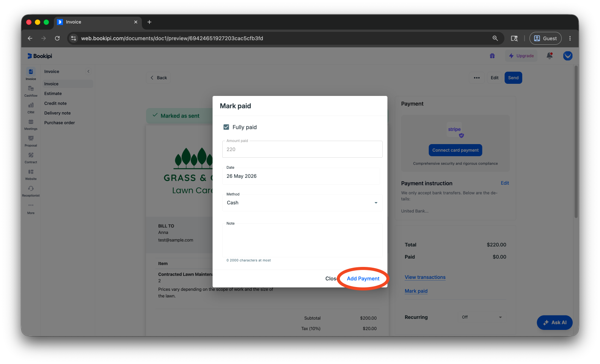
Task: Click the Mark paid link
Action: click(x=416, y=291)
